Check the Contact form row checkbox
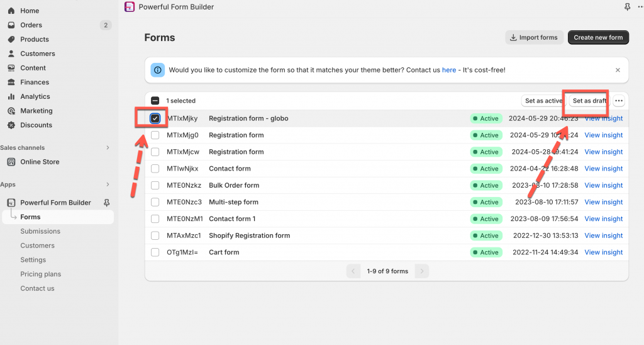Viewport: 644px width, 345px height. pos(155,169)
